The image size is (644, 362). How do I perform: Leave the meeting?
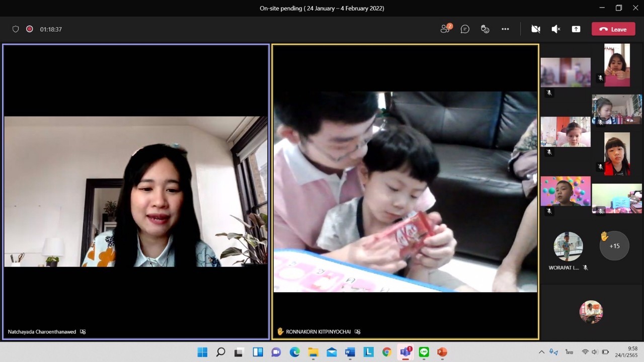(613, 29)
